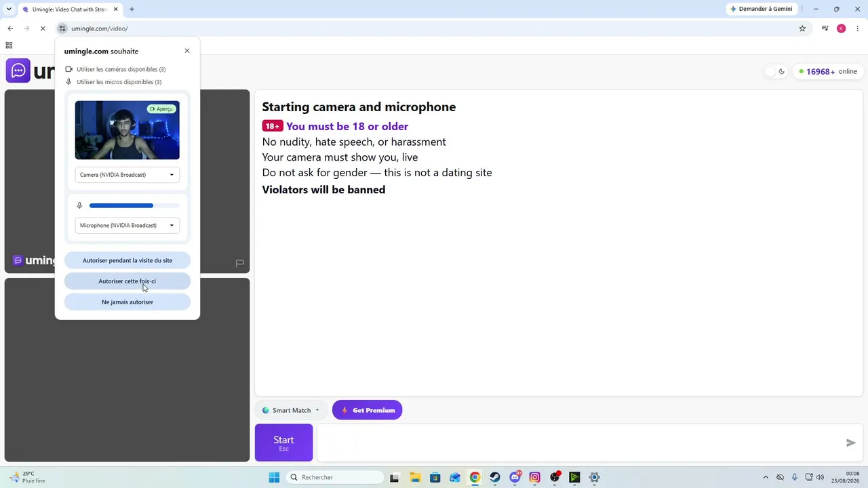The height and width of the screenshot is (488, 868).
Task: Open the black-and-red round app on taskbar
Action: point(555,477)
